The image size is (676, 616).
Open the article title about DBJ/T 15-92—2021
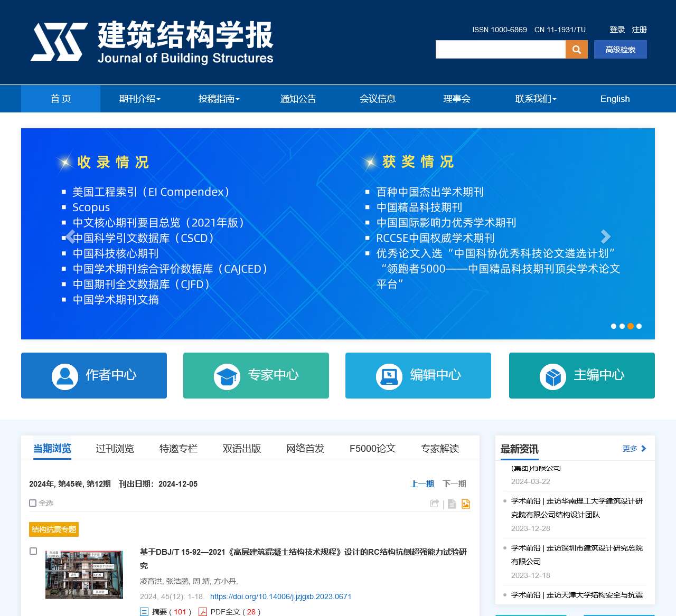click(x=303, y=558)
